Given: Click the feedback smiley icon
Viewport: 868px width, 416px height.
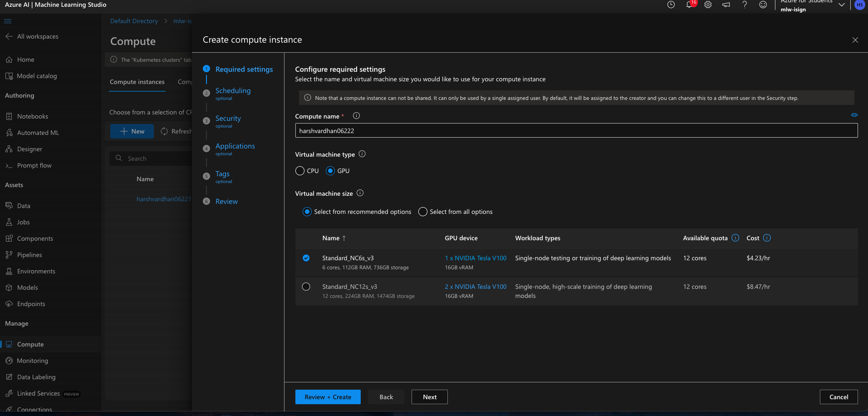Looking at the screenshot, I should (763, 5).
